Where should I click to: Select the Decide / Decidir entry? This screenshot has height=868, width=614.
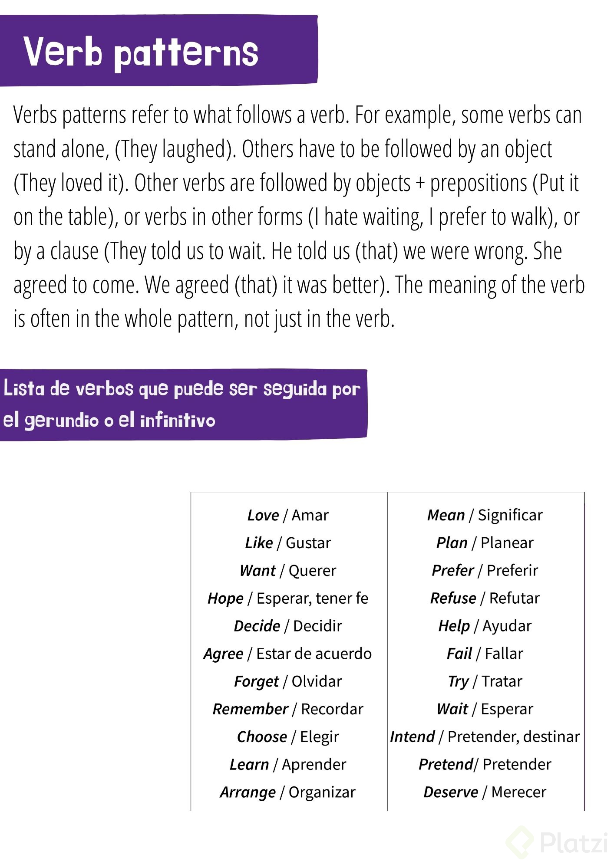(x=288, y=626)
